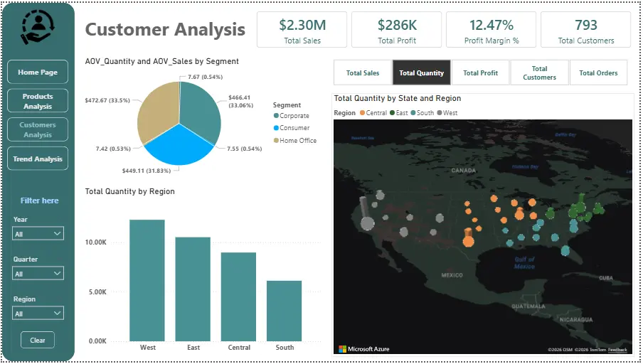Click the large orange Texas bubble on map

(468, 240)
